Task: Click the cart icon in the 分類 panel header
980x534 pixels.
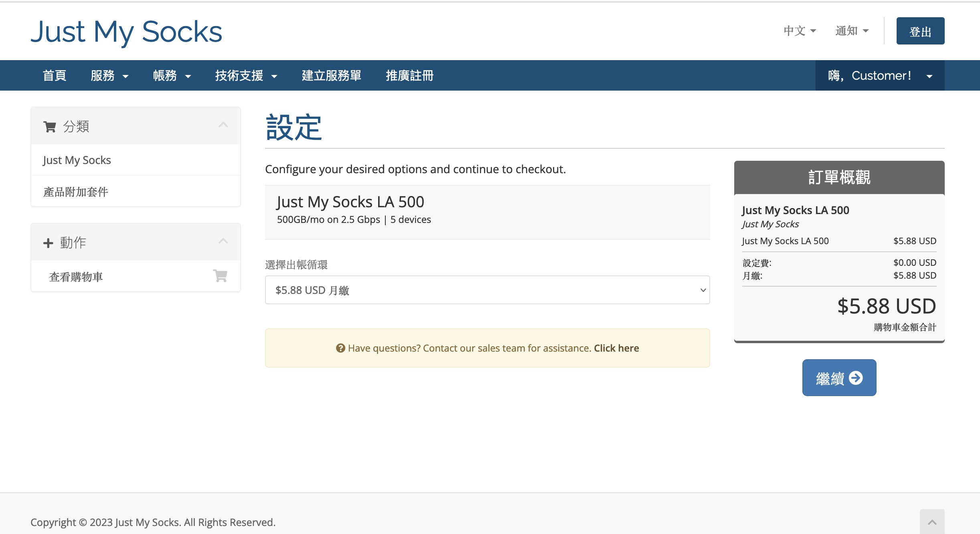Action: (x=50, y=126)
